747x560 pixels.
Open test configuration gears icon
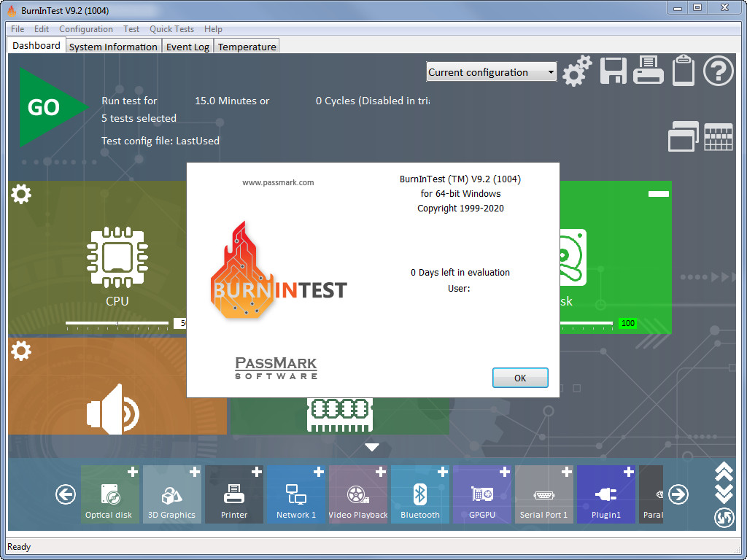coord(577,71)
